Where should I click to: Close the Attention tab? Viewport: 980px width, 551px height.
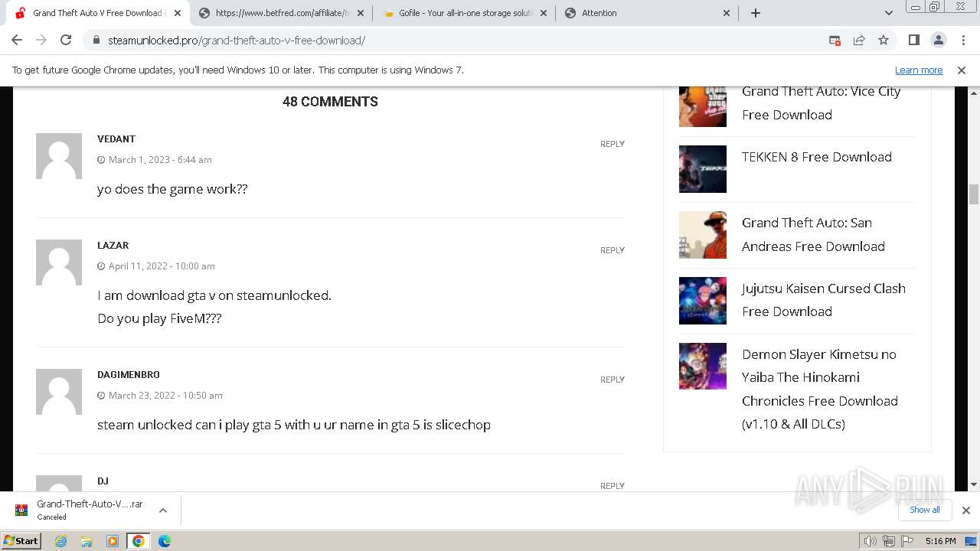727,13
